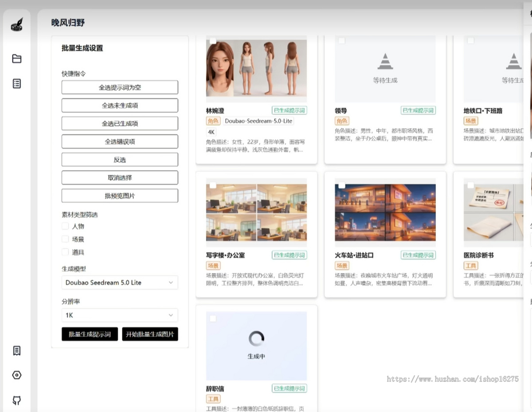532x412 pixels.
Task: Click the 辞职信 card title
Action: coord(215,389)
